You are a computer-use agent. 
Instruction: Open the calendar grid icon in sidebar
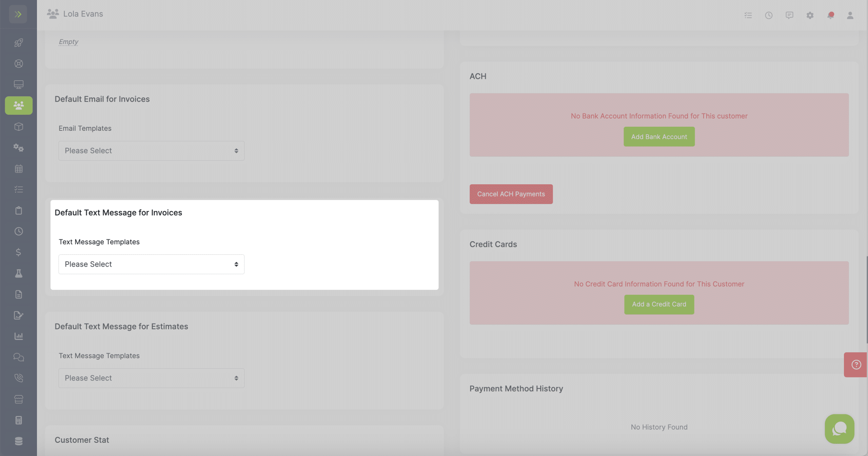pyautogui.click(x=19, y=169)
